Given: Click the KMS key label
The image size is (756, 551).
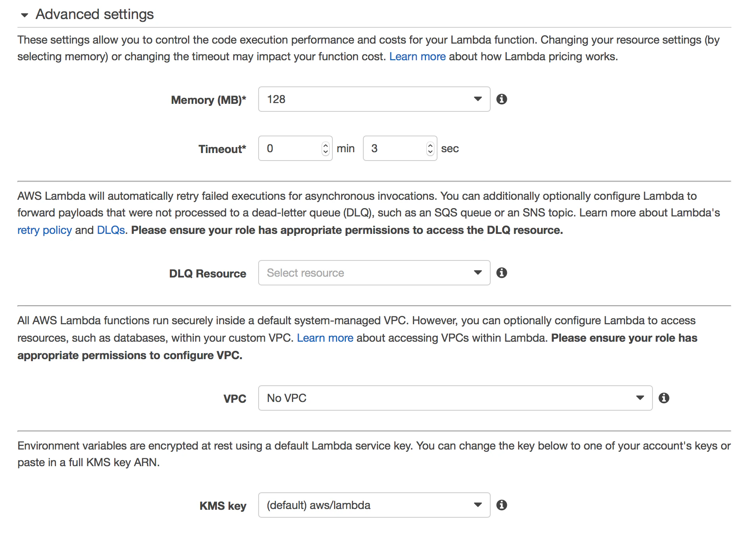Looking at the screenshot, I should coord(223,506).
